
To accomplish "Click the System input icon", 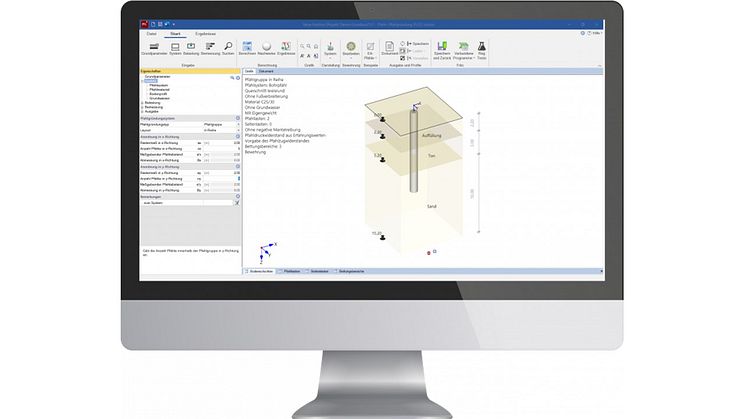I will tap(175, 47).
